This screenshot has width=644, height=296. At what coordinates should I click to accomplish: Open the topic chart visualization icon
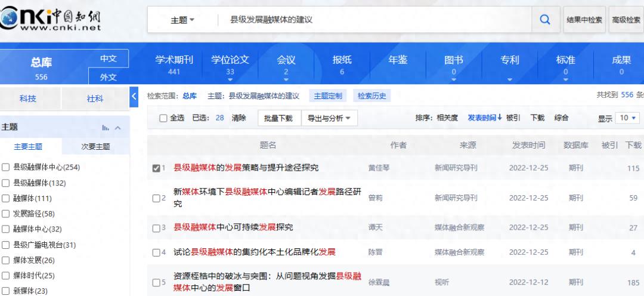pos(106,127)
